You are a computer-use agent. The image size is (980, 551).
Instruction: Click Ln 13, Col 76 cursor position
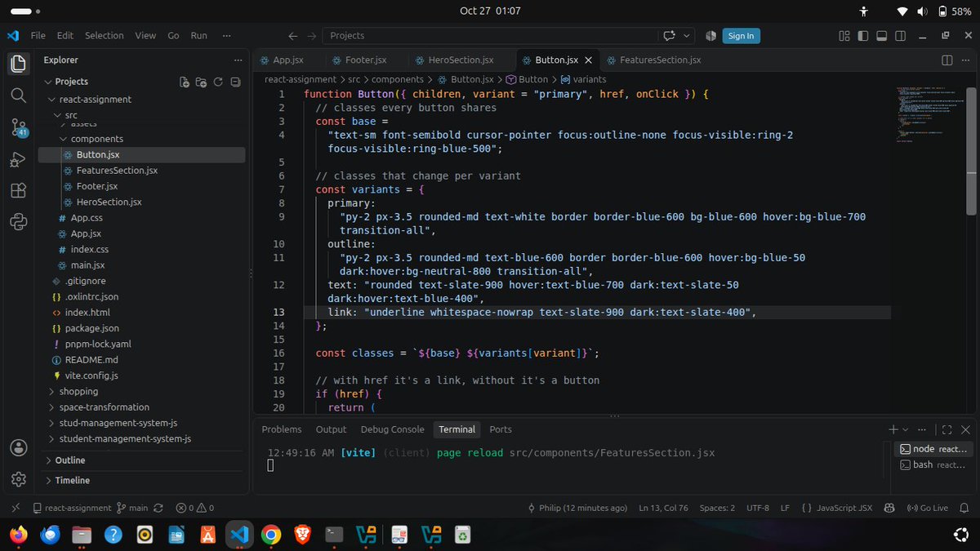point(663,508)
